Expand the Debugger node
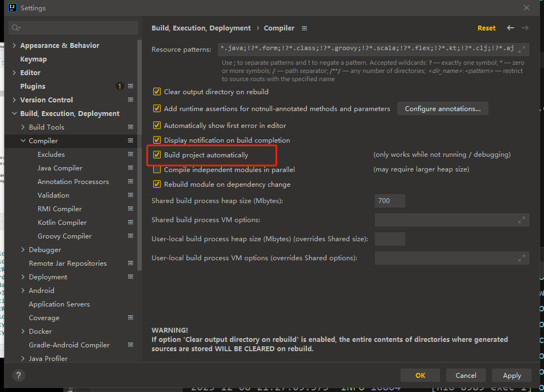This screenshot has height=392, width=544. (x=23, y=249)
